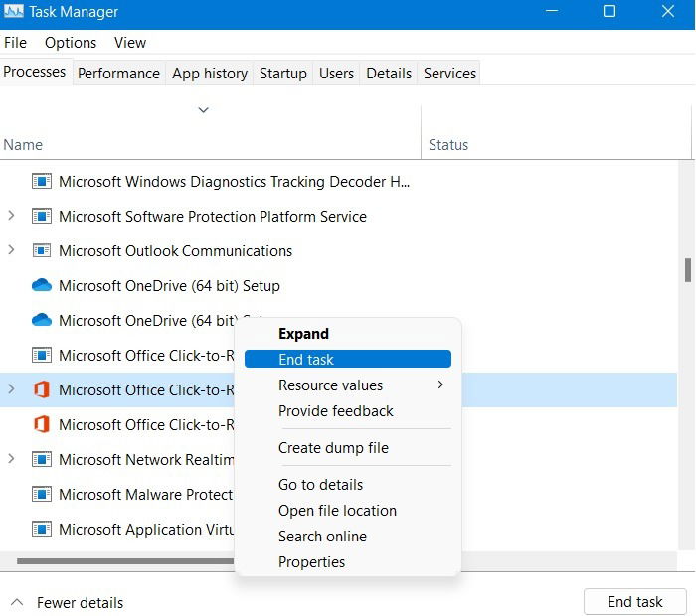Click icon of Microsoft Outlook Communications
The width and height of the screenshot is (696, 616).
42,251
